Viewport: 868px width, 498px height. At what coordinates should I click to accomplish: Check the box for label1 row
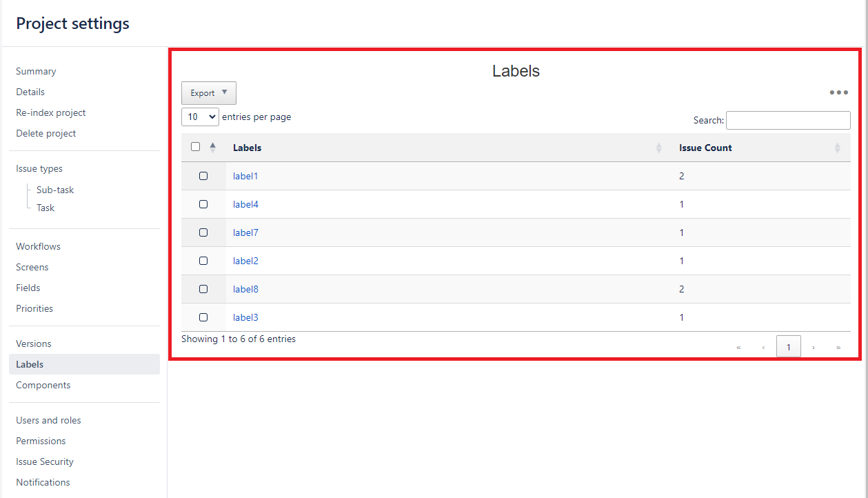(203, 176)
